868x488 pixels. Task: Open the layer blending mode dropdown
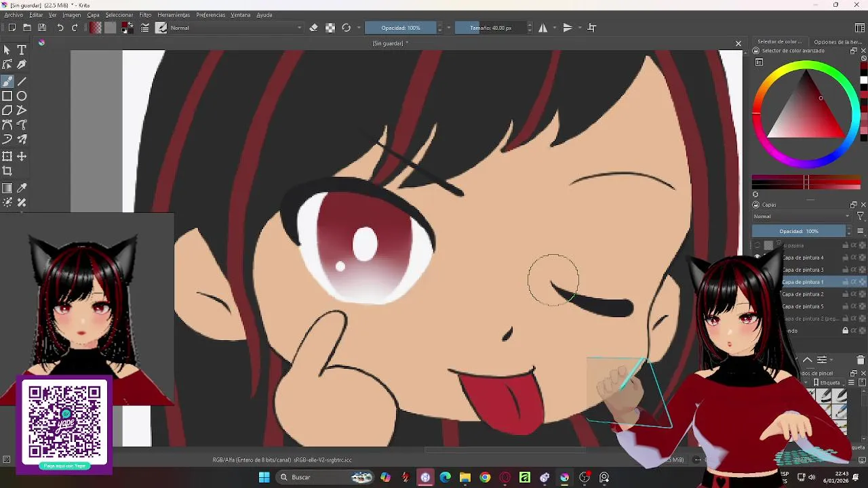tap(802, 216)
